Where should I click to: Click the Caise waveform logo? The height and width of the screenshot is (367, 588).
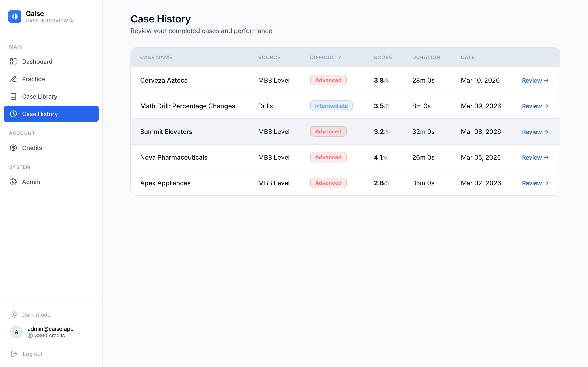(14, 16)
